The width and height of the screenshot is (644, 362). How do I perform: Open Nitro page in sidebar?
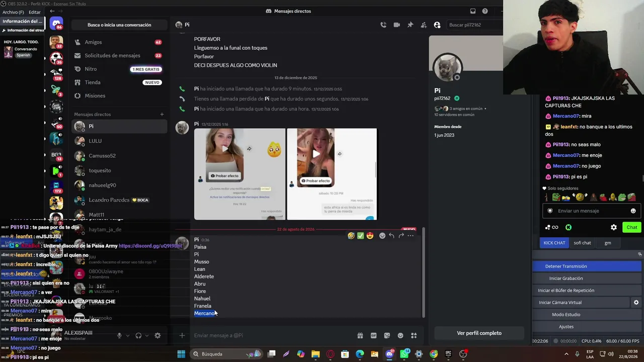tap(119, 69)
